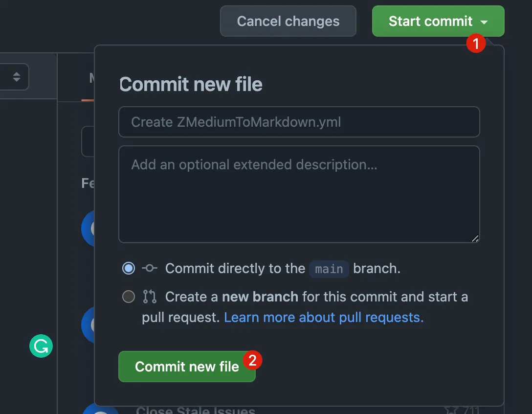Click the topmost partially hidden blue avatar
Image resolution: width=532 pixels, height=414 pixels.
point(88,228)
